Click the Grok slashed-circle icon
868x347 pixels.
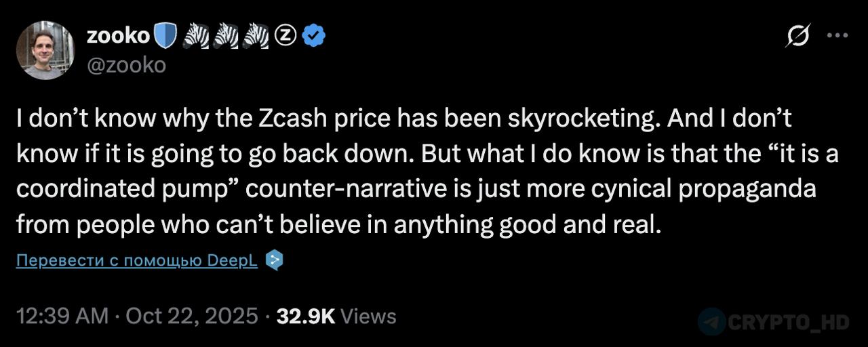(x=797, y=36)
